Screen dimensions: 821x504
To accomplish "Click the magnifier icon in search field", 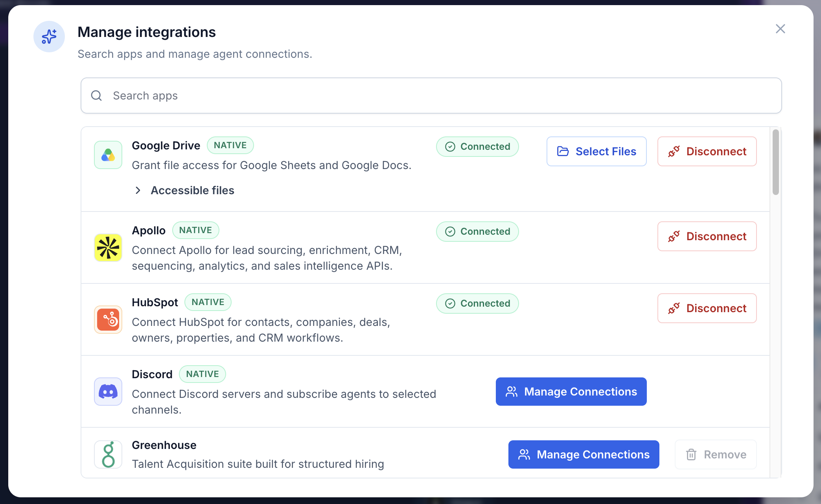I will click(96, 96).
